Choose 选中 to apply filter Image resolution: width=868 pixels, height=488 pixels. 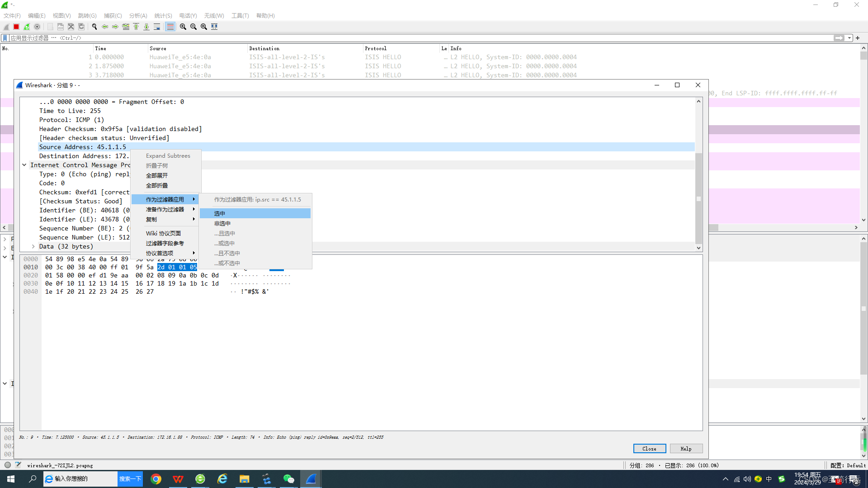point(255,214)
